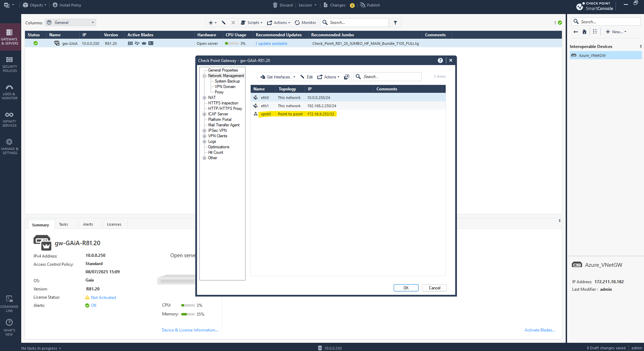The image size is (644, 351).
Task: Open Infinity Services view
Action: pos(10,119)
